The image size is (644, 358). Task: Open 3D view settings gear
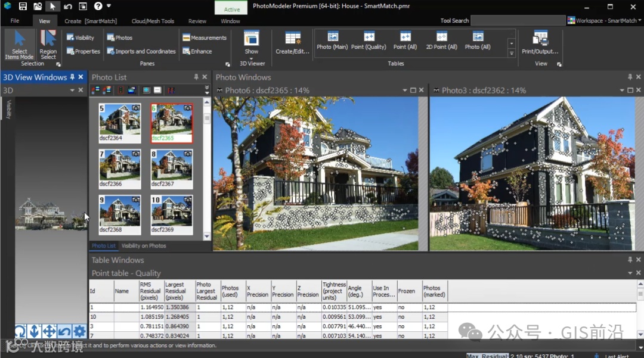click(x=79, y=331)
